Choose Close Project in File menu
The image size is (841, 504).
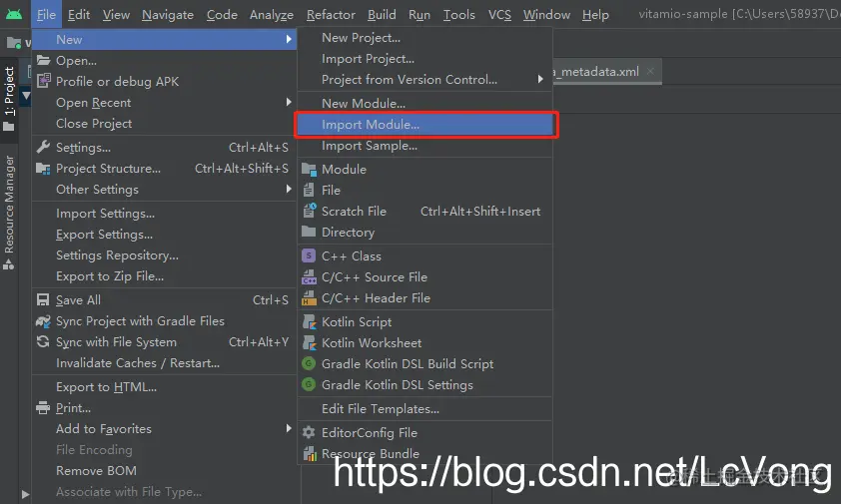click(164, 124)
